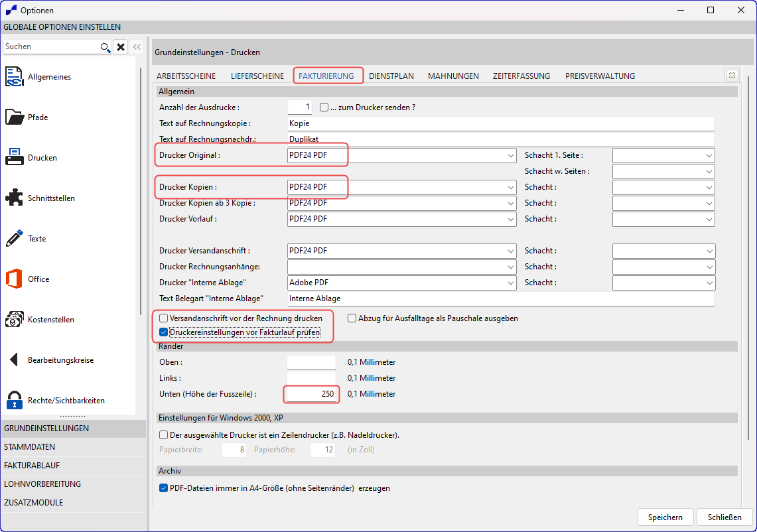The width and height of the screenshot is (757, 532).
Task: Focus the Unten (Höhe der Fusszeile) field
Action: (311, 395)
